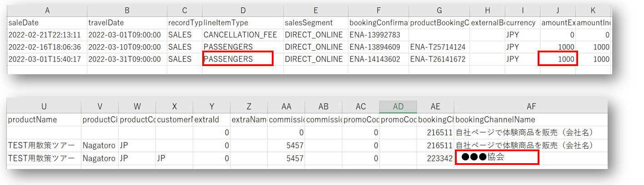The height and width of the screenshot is (185, 644).
Task: Click the ●●●協会 booking channel cell
Action: pyautogui.click(x=496, y=157)
